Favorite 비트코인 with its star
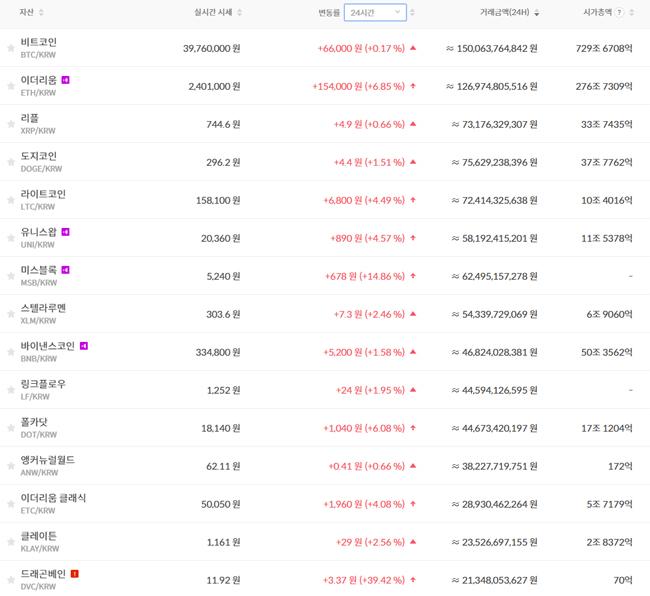Image resolution: width=650 pixels, height=596 pixels. (x=11, y=47)
